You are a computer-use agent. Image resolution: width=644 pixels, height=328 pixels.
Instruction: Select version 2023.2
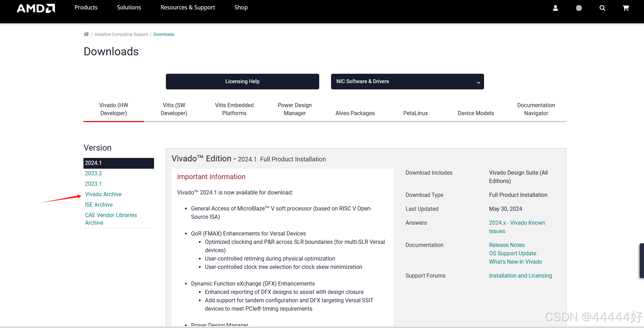[94, 173]
